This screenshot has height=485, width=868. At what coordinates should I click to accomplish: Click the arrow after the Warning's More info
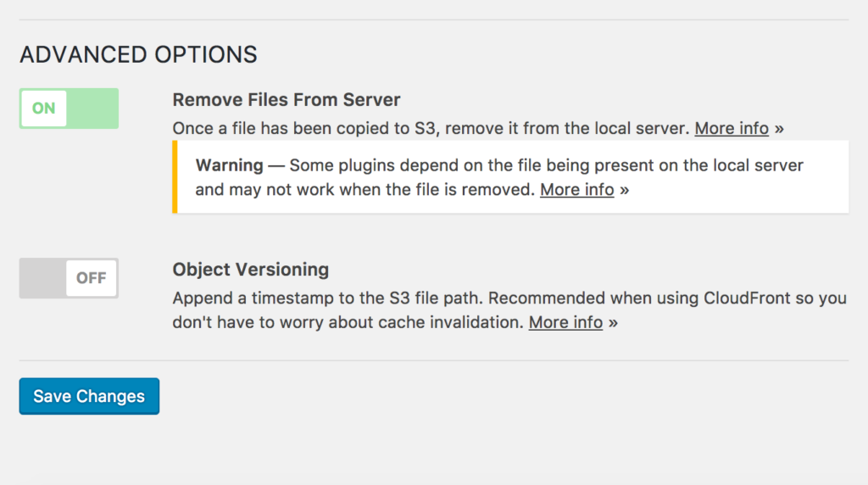(624, 190)
